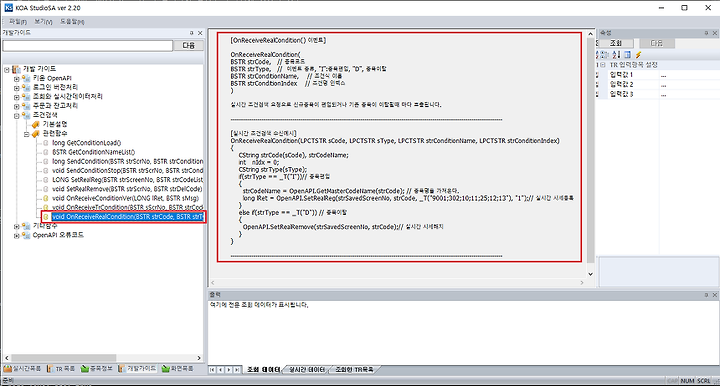Select void SetRealRemove function entry

tap(127, 189)
